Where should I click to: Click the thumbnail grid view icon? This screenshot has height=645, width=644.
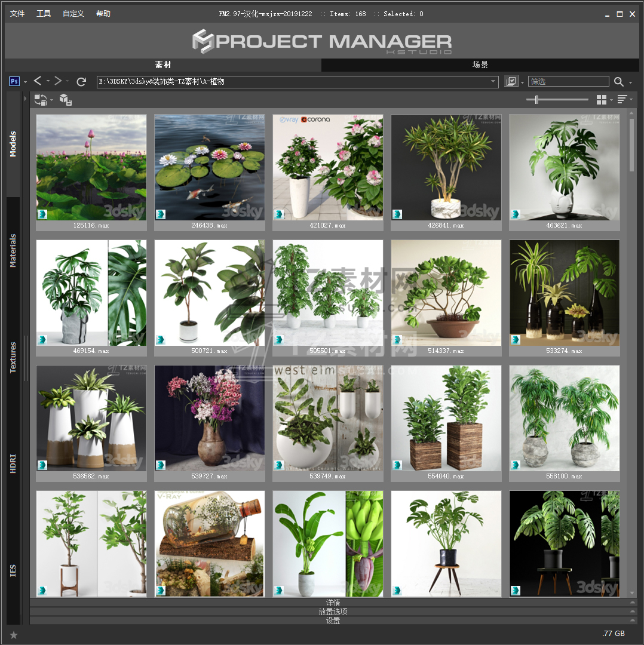pos(602,100)
